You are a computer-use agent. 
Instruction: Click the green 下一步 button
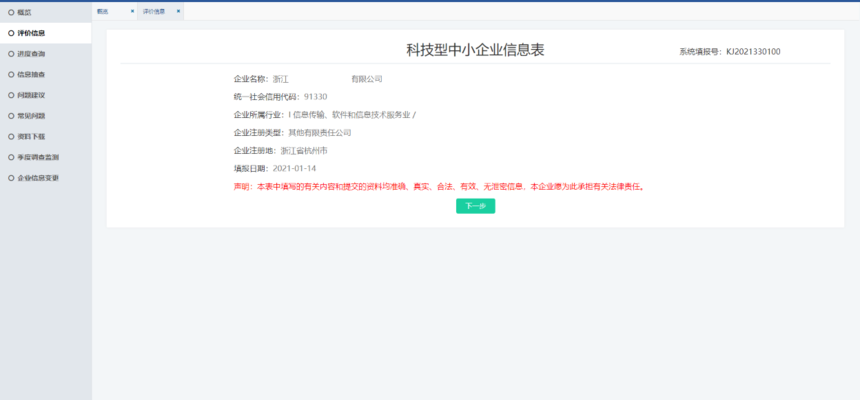pyautogui.click(x=476, y=206)
